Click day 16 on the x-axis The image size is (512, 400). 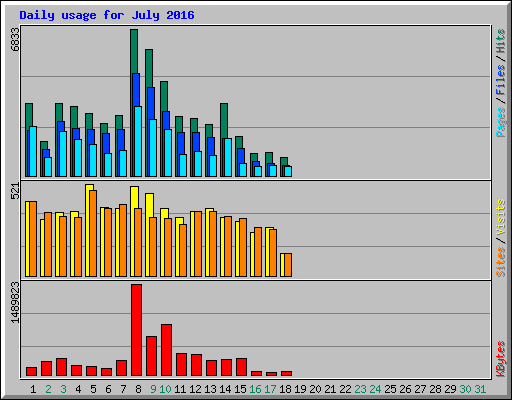[x=255, y=389]
